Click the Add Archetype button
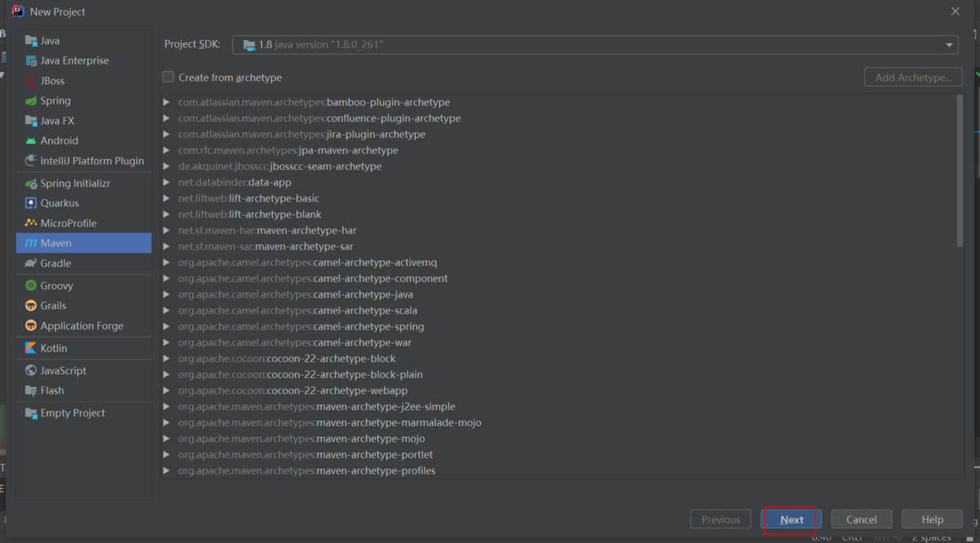The height and width of the screenshot is (543, 980). tap(913, 78)
